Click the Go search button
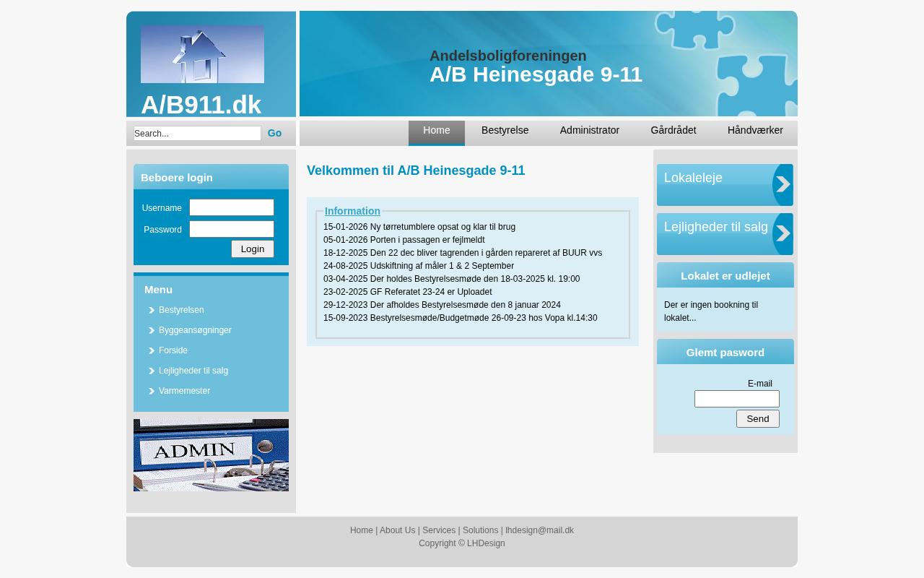Screen dimensions: 924x578 click(x=274, y=133)
